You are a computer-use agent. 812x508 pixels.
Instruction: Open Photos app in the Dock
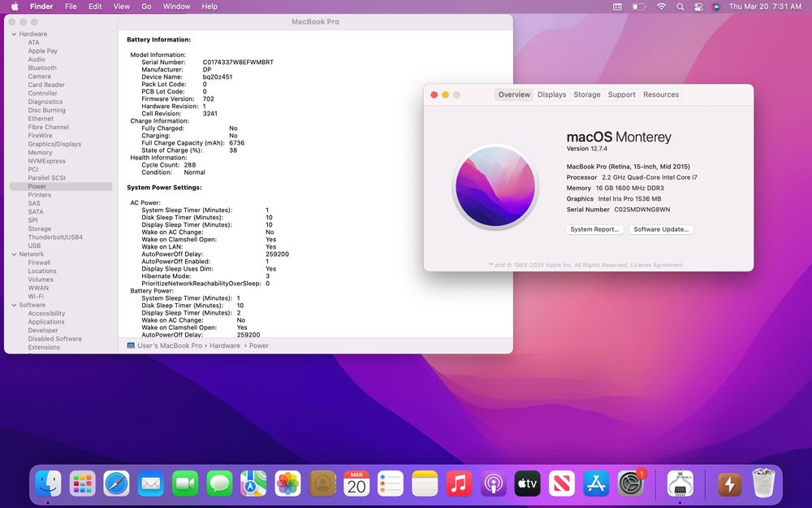[288, 484]
